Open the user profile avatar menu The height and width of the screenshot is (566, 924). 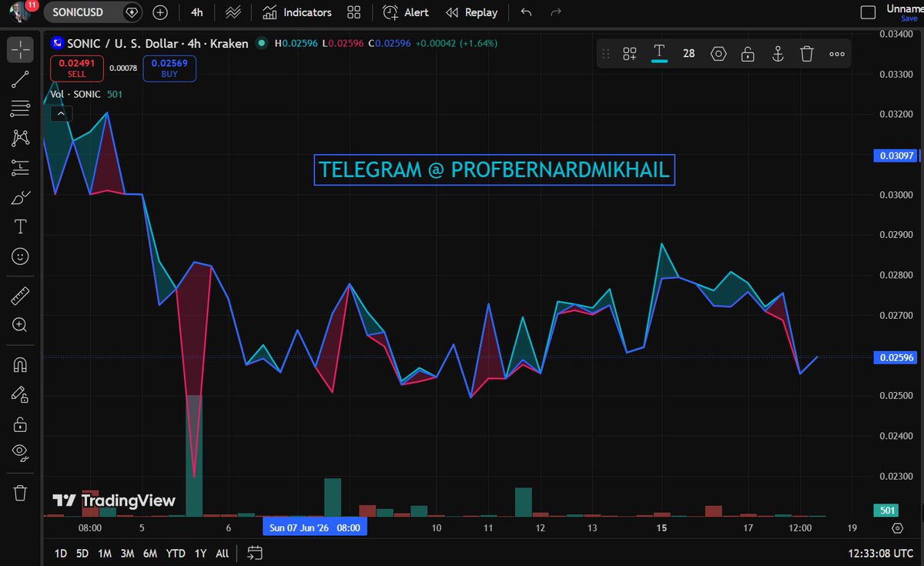pyautogui.click(x=18, y=12)
